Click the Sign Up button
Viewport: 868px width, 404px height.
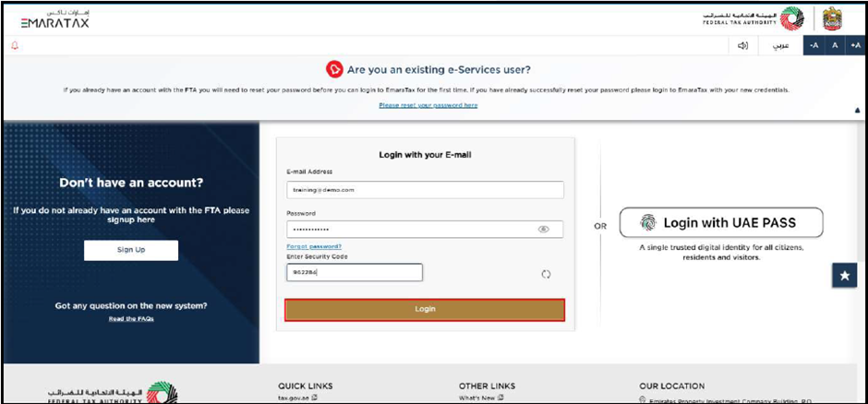(x=130, y=250)
